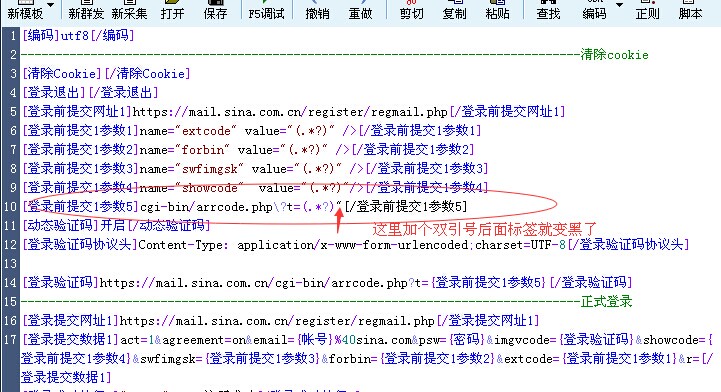Click 开启 in 动态验证码 line 11
This screenshot has width=721, height=392.
(x=113, y=226)
